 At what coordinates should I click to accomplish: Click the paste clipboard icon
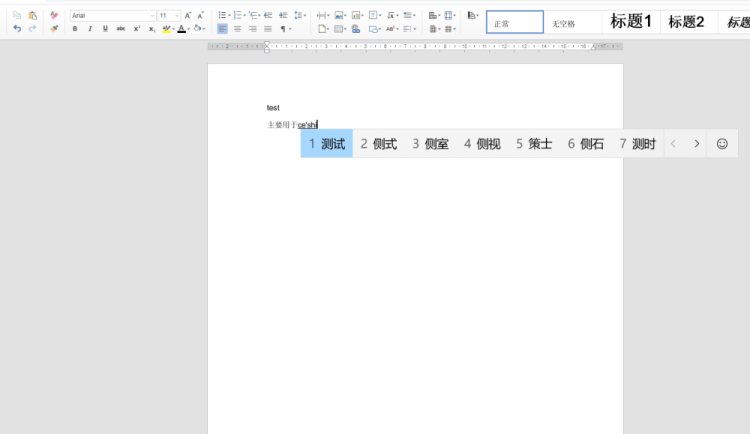32,16
